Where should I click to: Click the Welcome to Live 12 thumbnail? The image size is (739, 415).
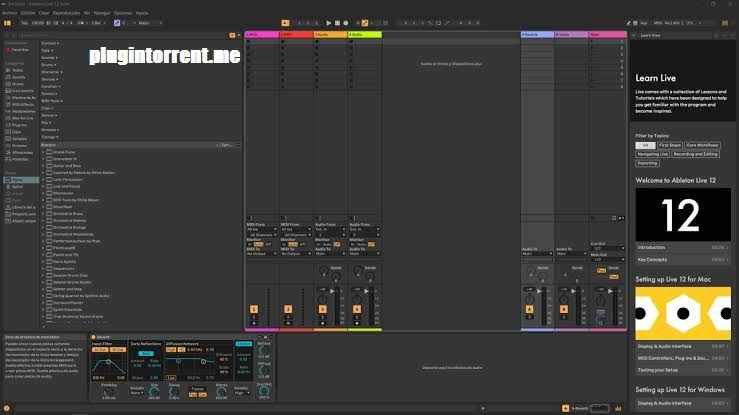tap(683, 215)
